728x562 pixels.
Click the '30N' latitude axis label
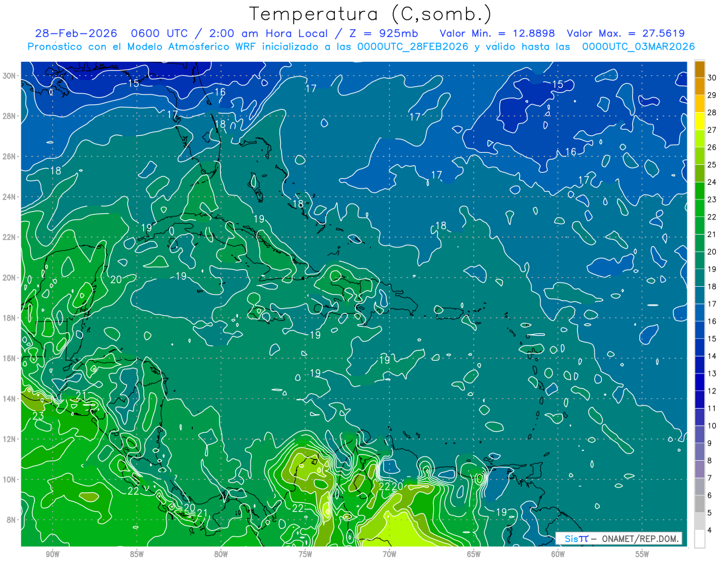(10, 76)
